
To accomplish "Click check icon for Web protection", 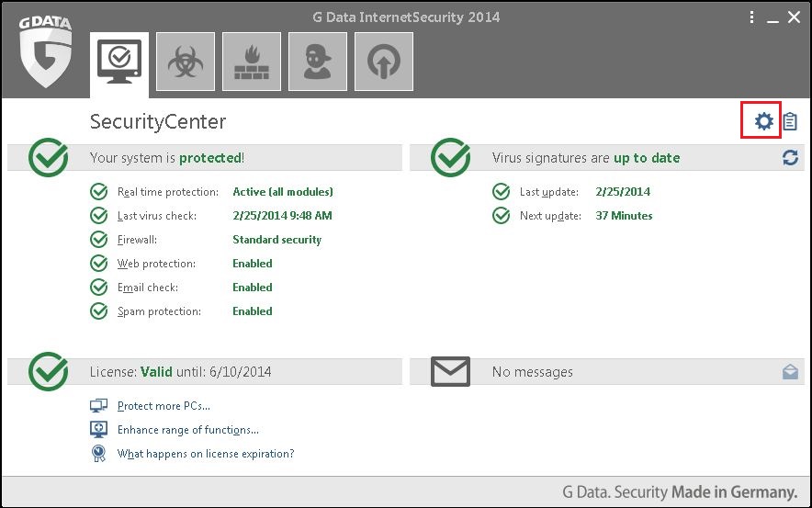I will [98, 263].
